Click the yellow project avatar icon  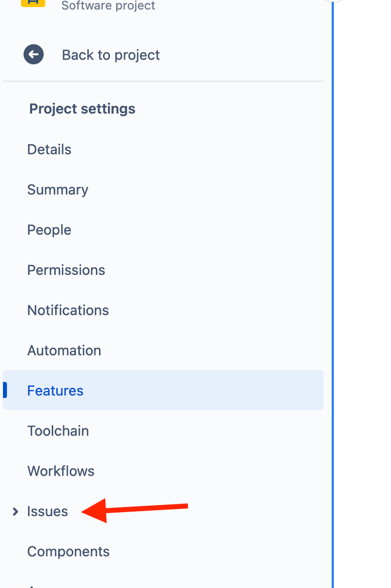pyautogui.click(x=33, y=4)
